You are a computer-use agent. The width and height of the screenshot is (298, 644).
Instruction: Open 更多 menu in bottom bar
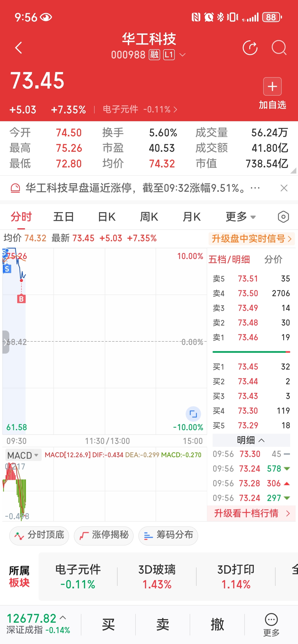[x=271, y=625]
